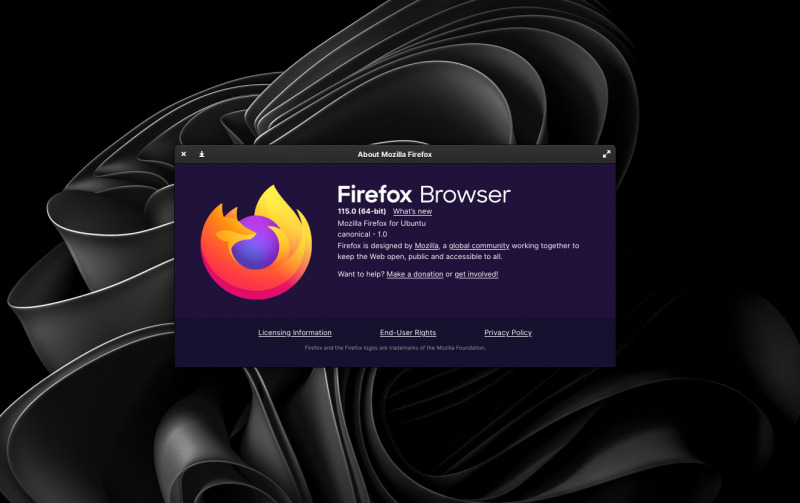
Task: Click the Mozilla Firefox for Ubuntu text
Action: (x=382, y=223)
